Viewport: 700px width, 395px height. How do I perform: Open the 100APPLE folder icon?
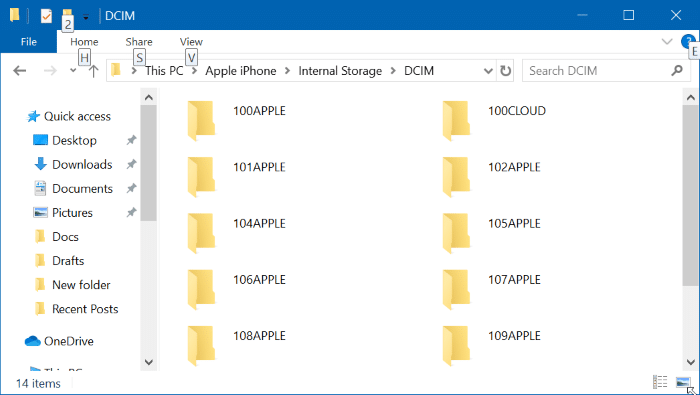[201, 121]
